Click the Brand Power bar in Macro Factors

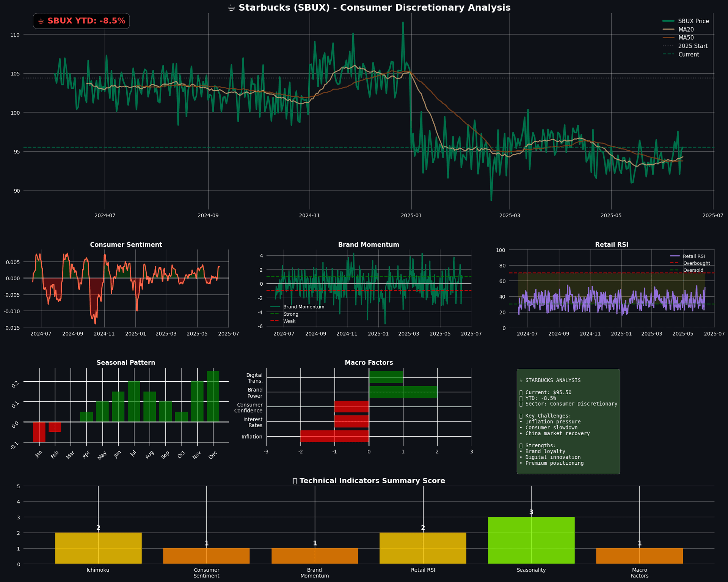point(403,392)
